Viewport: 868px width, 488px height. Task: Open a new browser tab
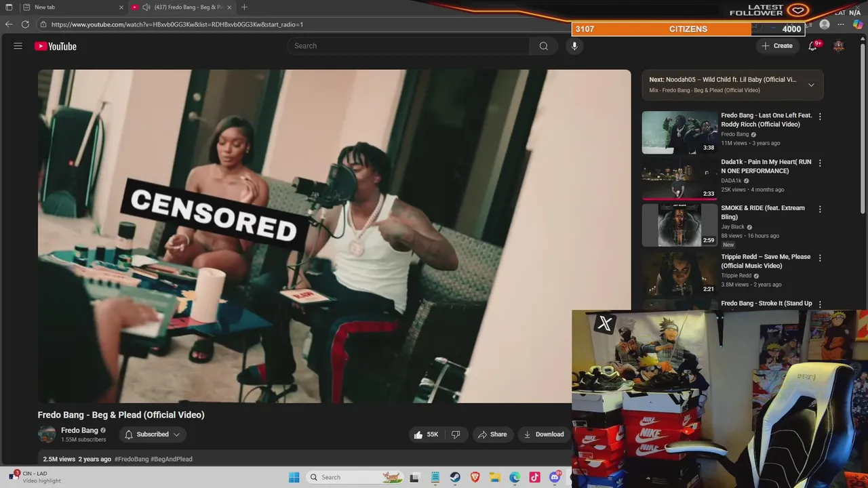click(x=244, y=7)
